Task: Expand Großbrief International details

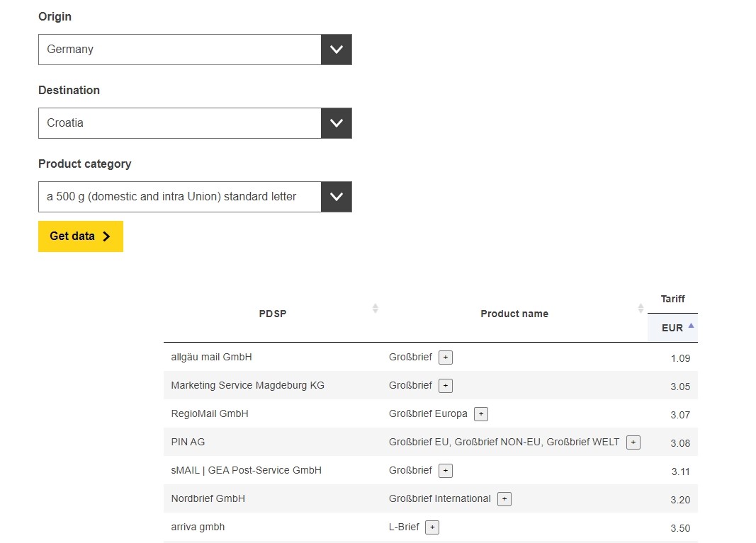Action: [x=504, y=499]
